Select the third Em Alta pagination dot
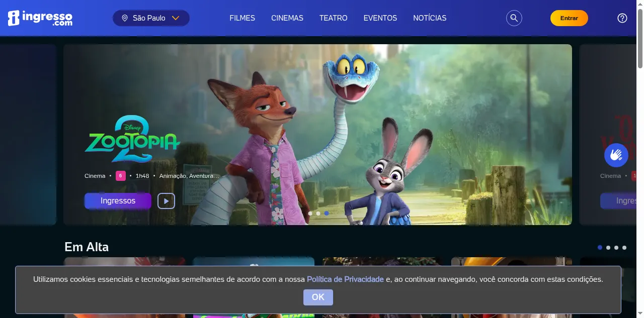Viewport: 644px width, 318px height. point(616,248)
